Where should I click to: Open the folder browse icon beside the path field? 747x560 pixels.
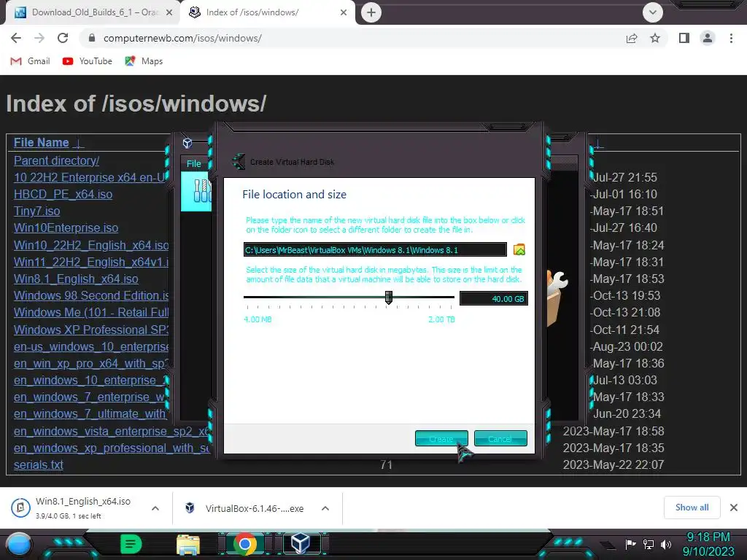[x=519, y=249]
